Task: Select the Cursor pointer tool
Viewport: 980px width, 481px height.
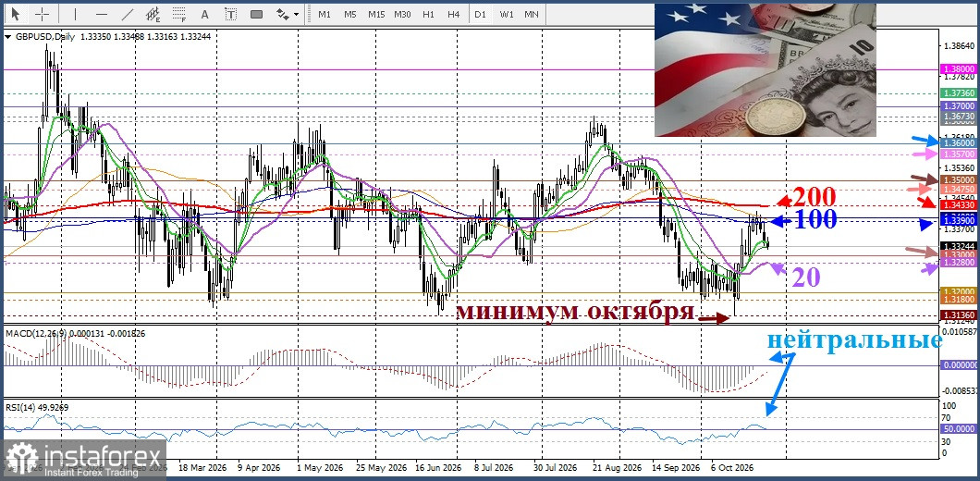Action: click(x=16, y=13)
